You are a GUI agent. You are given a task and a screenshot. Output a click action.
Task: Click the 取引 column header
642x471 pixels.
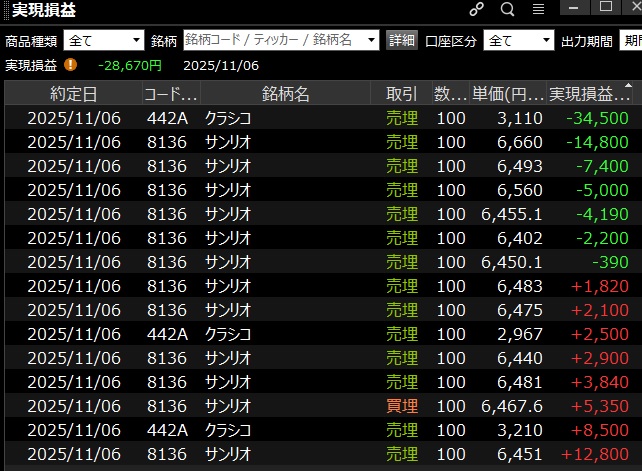tap(401, 94)
